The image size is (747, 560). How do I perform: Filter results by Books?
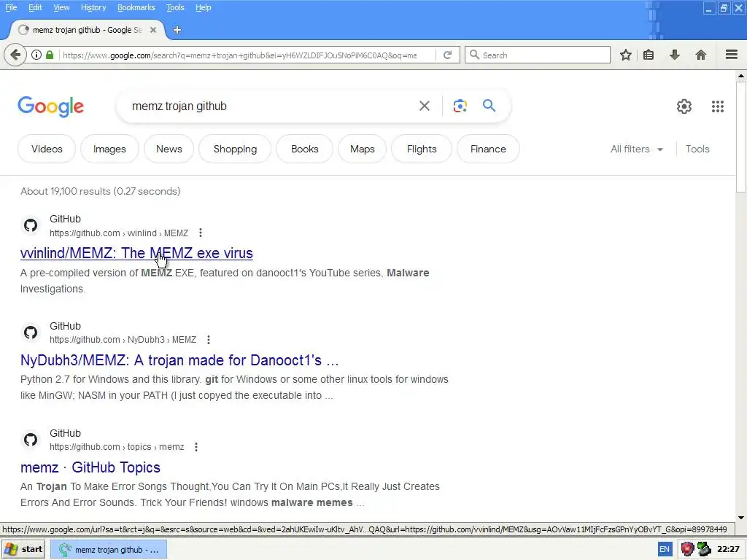pyautogui.click(x=304, y=149)
